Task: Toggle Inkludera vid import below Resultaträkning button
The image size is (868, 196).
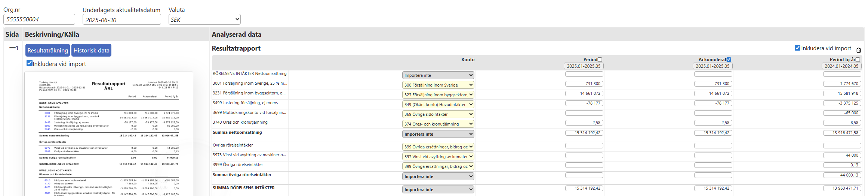Action: click(30, 63)
